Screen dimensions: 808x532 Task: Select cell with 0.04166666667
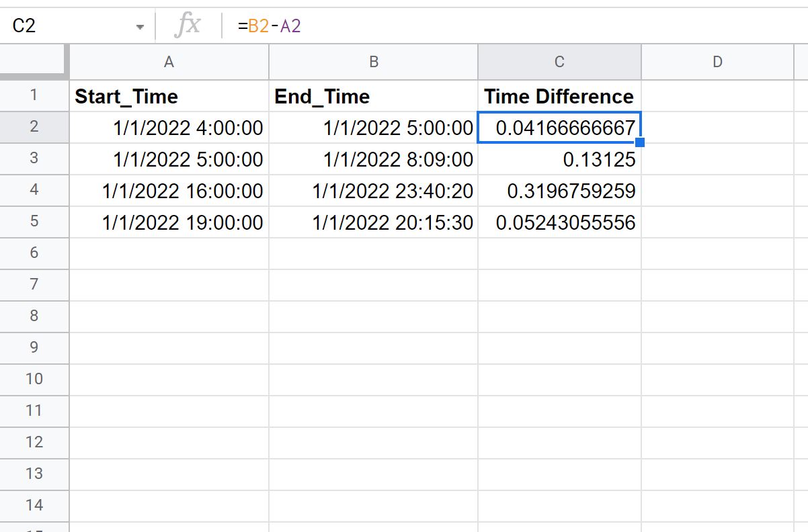coord(559,128)
